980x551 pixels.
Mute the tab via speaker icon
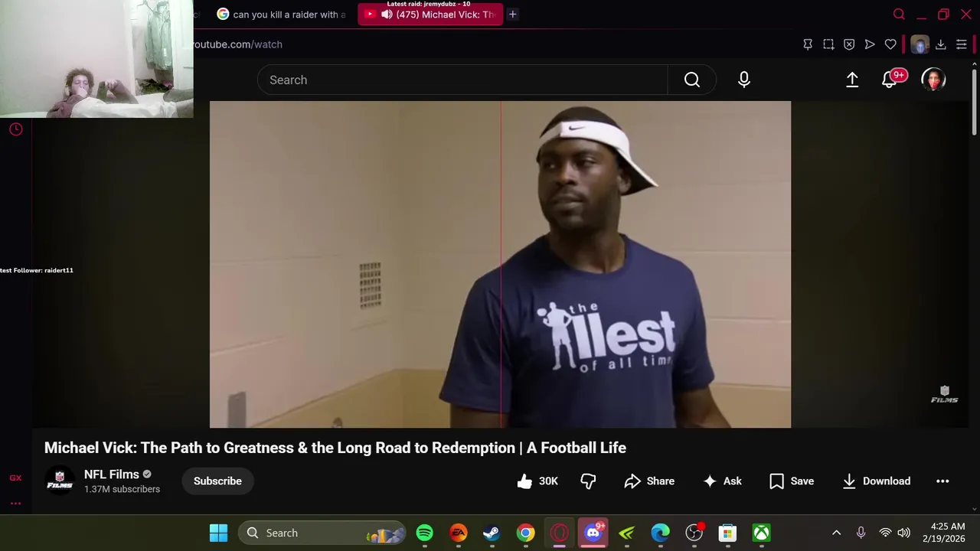tap(387, 15)
